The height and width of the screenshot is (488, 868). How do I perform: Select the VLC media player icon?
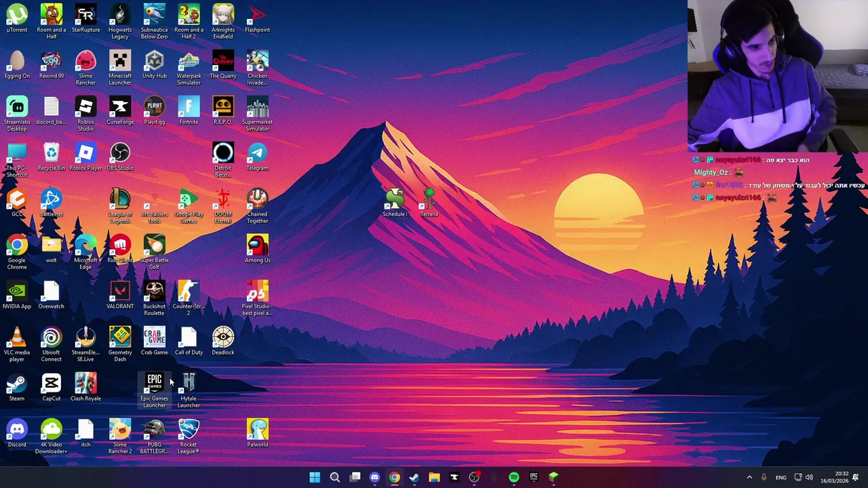[17, 344]
